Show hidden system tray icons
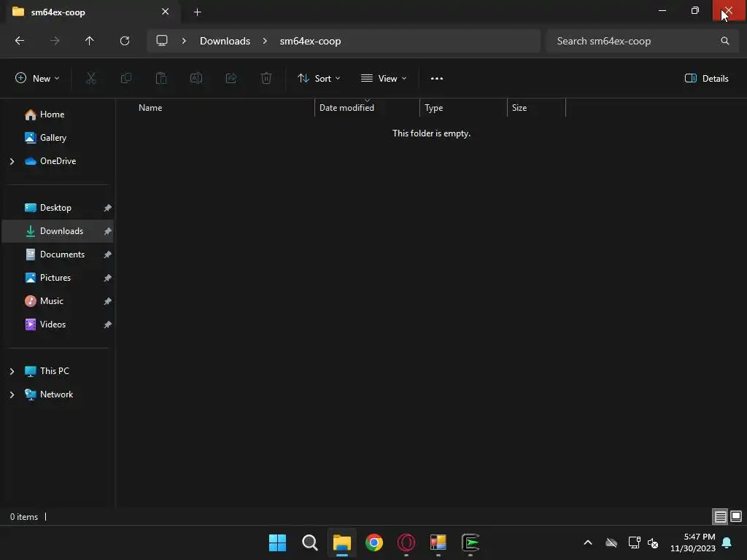 coord(588,542)
